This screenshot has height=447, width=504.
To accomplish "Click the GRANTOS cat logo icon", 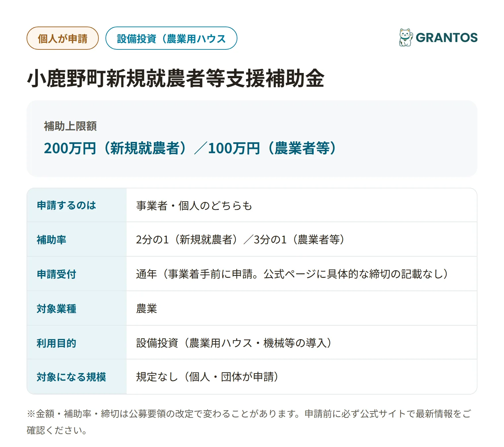I will click(x=406, y=37).
